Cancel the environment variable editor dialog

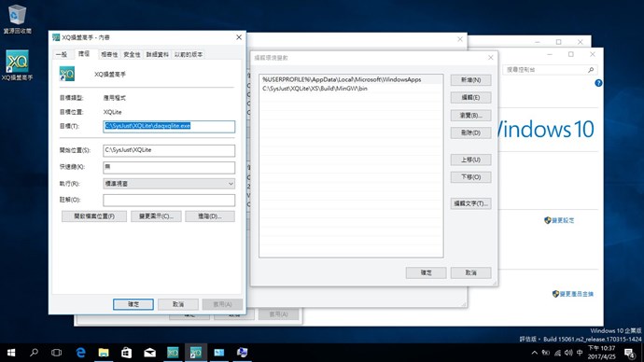(470, 272)
